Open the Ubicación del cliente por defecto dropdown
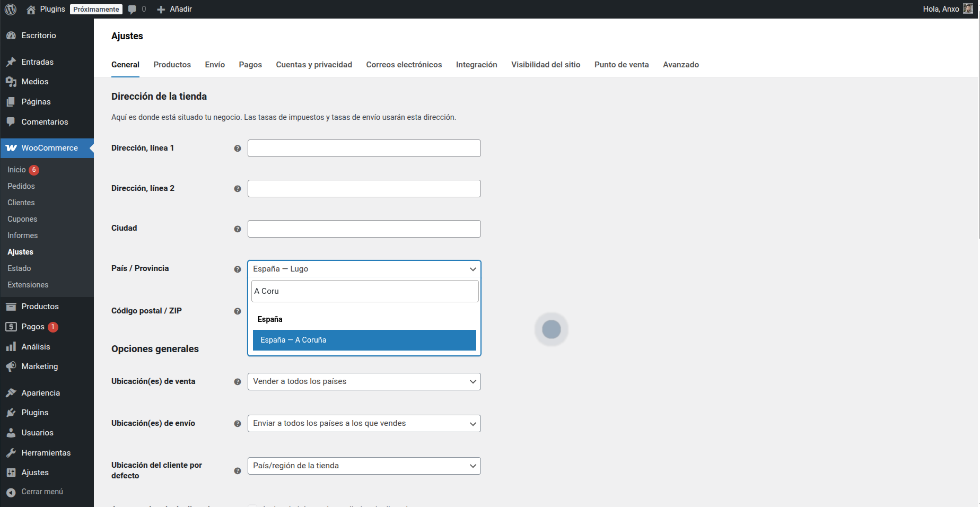The image size is (980, 507). coord(364,466)
